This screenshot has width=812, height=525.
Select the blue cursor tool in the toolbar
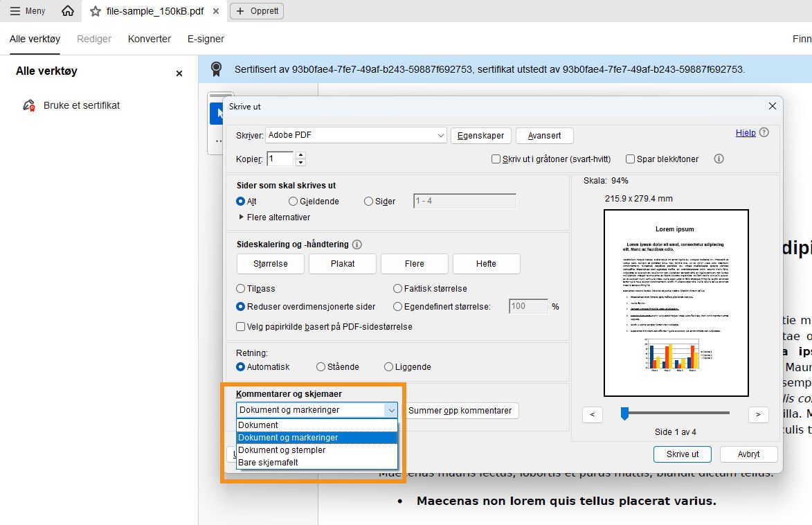click(217, 113)
